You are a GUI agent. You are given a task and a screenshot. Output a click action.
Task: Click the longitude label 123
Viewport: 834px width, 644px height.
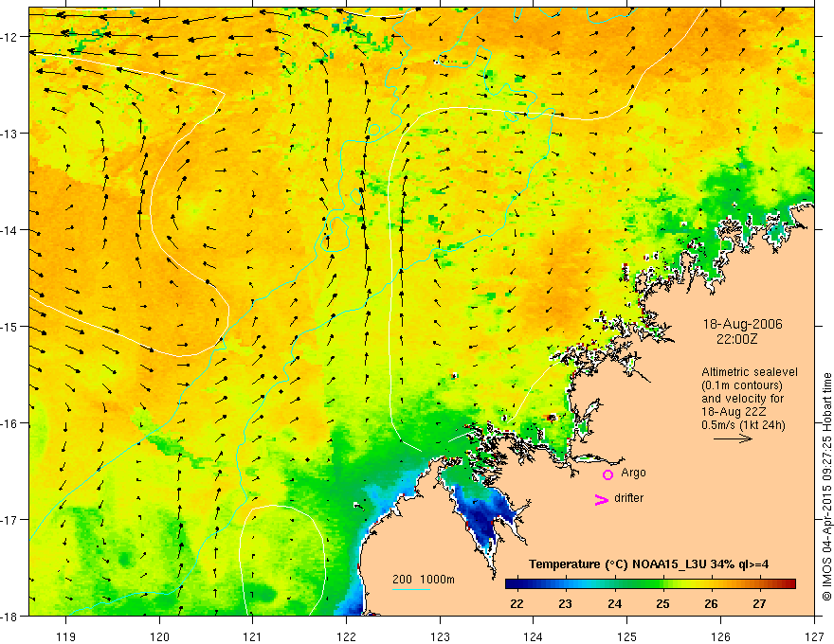click(440, 636)
